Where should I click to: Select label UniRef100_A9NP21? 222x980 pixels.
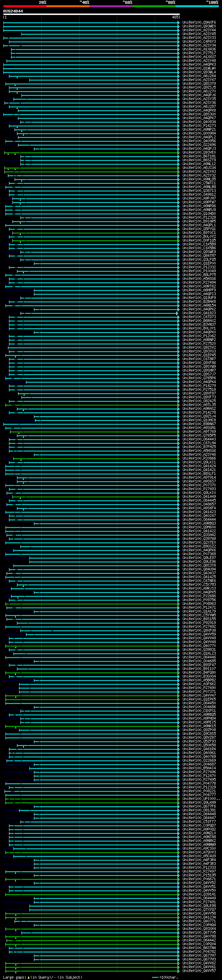[x=199, y=129]
